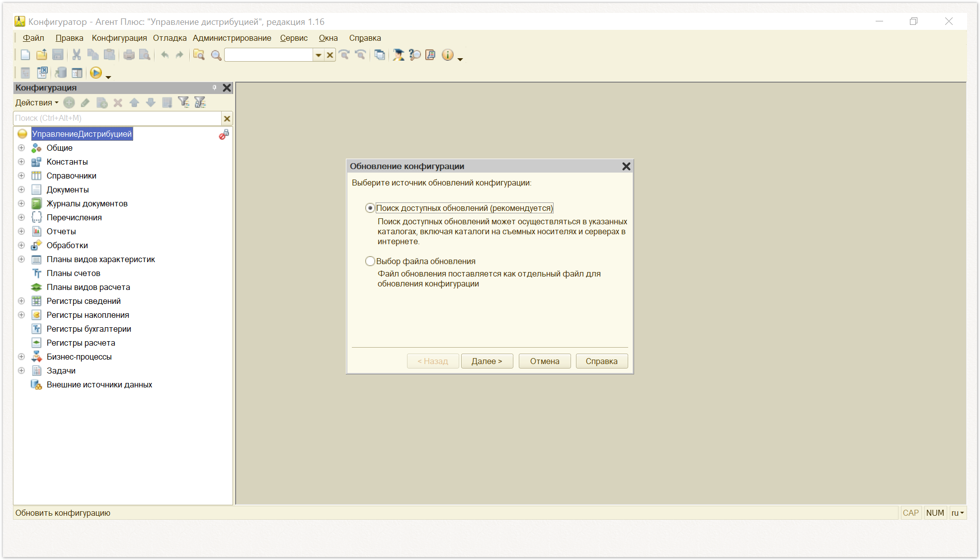
Task: Select 'Выбор файла обновления' radio option
Action: [370, 261]
